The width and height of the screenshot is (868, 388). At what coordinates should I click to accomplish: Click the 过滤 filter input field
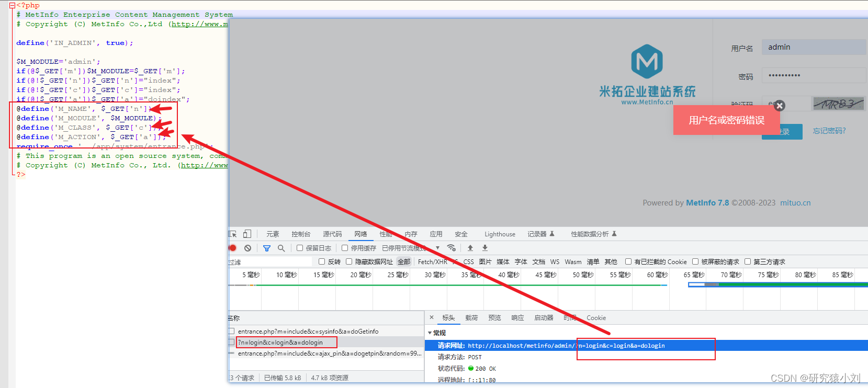[270, 262]
